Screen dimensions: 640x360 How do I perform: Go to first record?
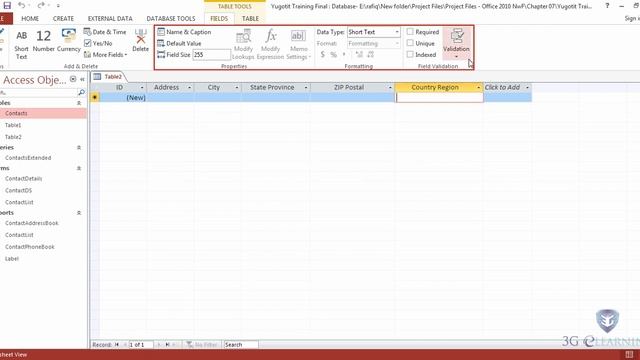117,345
